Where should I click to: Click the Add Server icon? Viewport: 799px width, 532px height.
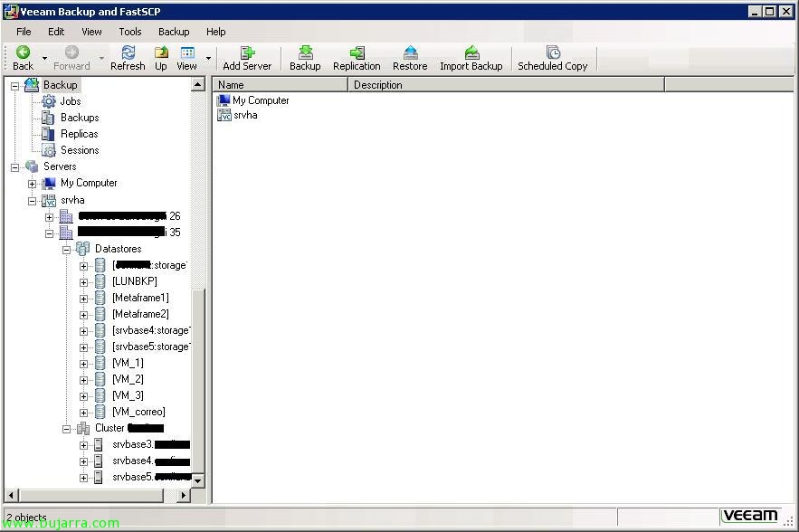pyautogui.click(x=247, y=52)
